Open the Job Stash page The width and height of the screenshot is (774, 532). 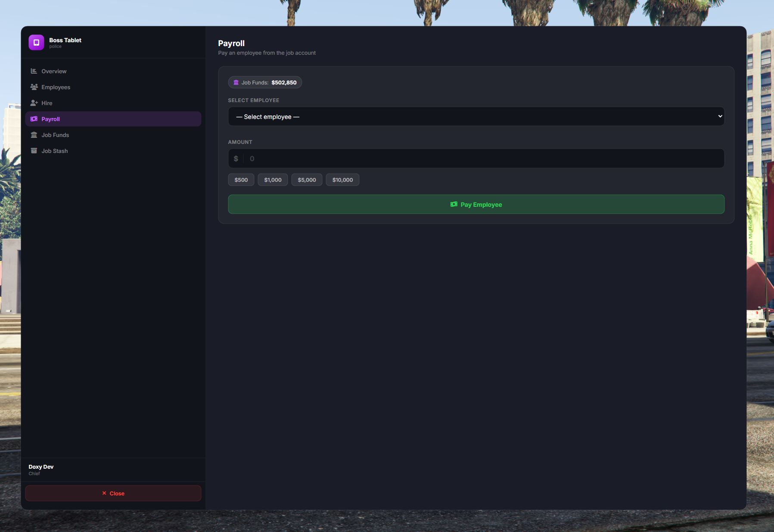[113, 151]
